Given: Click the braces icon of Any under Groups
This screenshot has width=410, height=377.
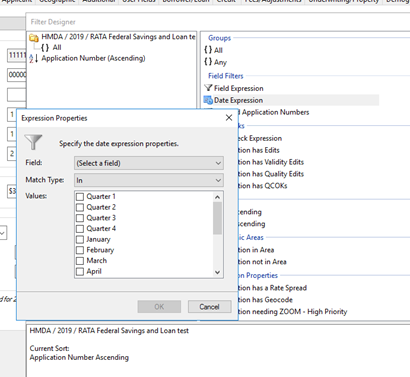Looking at the screenshot, I should [208, 62].
